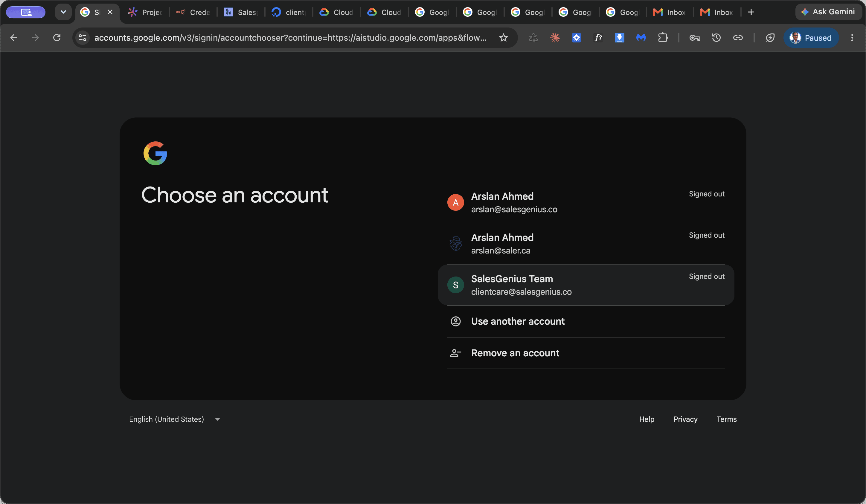Click the Google logo on the card

click(x=155, y=153)
